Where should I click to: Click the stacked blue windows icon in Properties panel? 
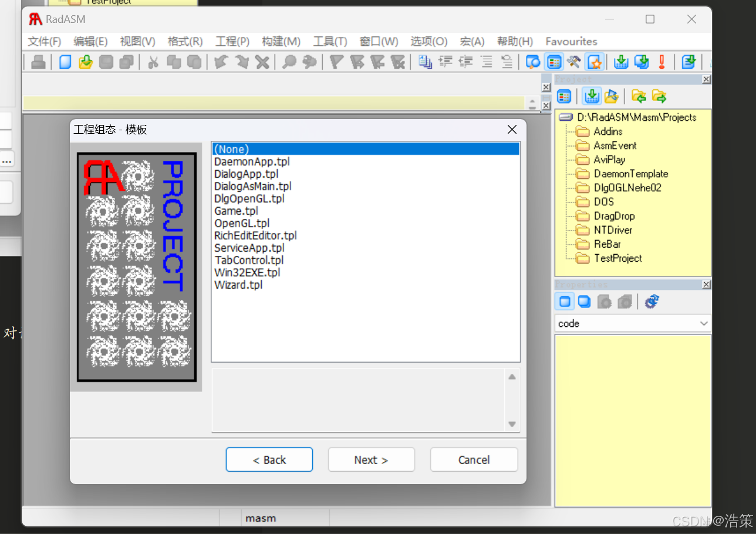584,302
